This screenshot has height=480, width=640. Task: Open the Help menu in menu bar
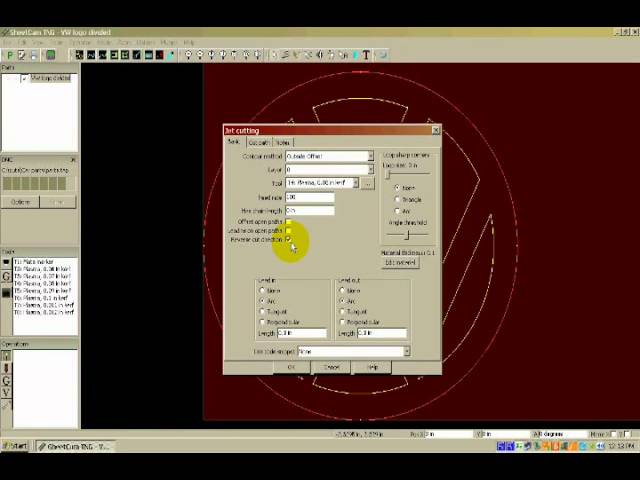click(189, 42)
